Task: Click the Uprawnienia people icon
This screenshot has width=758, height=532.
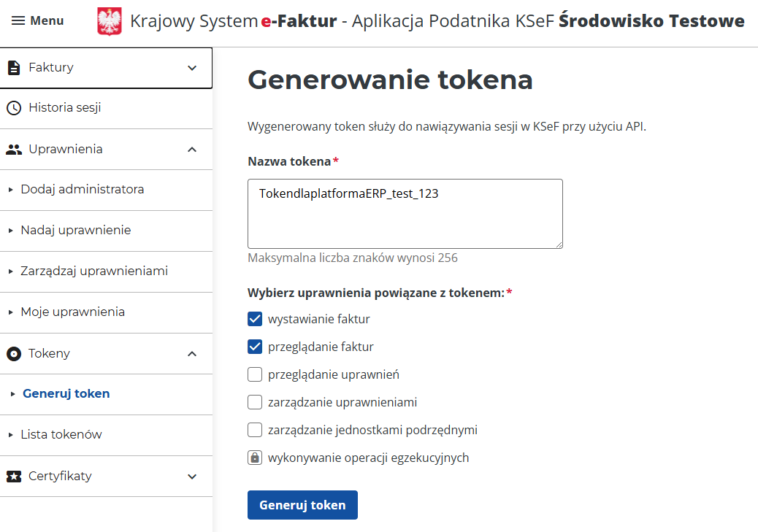Action: coord(15,149)
